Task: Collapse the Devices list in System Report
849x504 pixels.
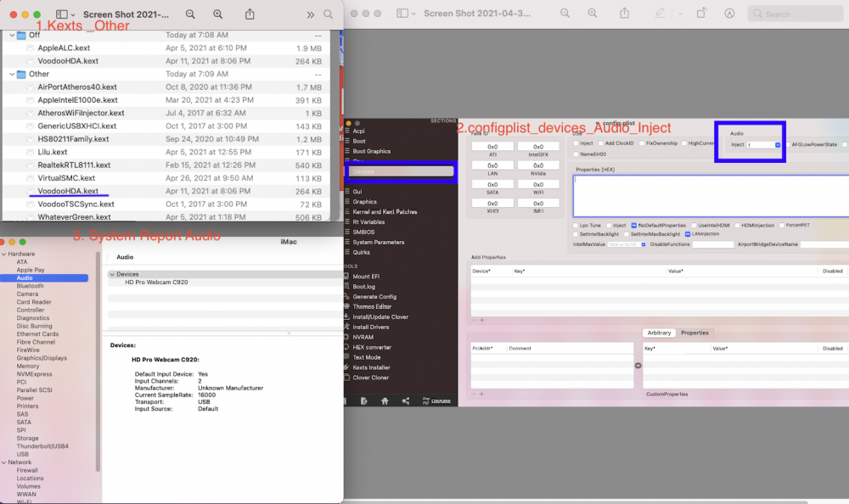Action: click(x=112, y=274)
